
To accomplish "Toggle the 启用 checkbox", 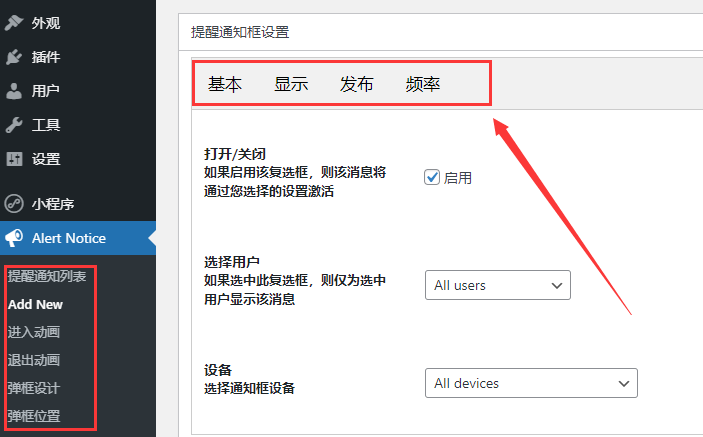I will point(432,177).
